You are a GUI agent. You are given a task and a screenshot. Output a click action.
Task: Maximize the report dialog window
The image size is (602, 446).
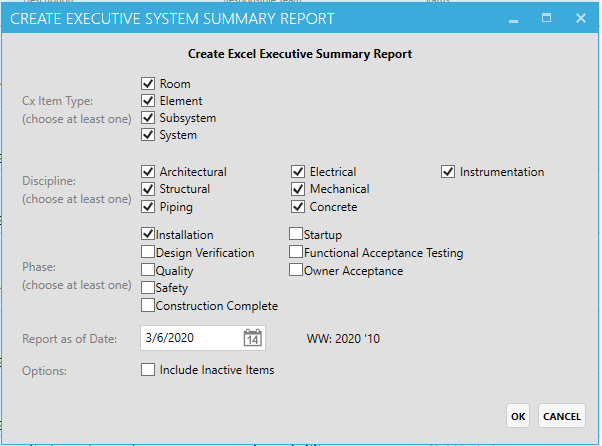546,18
